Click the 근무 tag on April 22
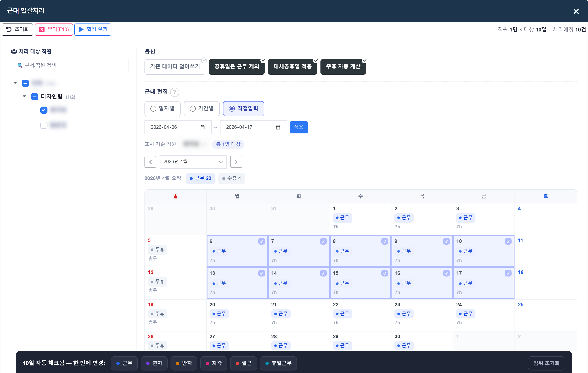This screenshot has width=588, height=373. [x=342, y=314]
